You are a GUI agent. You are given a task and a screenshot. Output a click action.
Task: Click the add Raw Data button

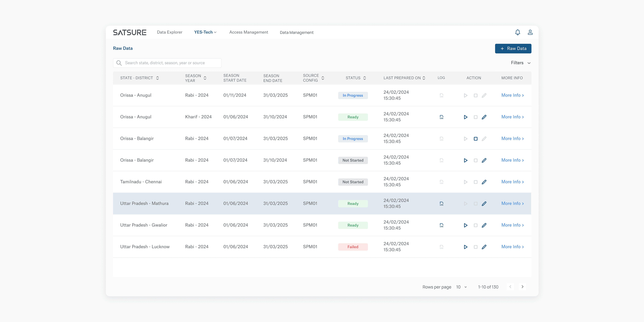[x=513, y=49]
